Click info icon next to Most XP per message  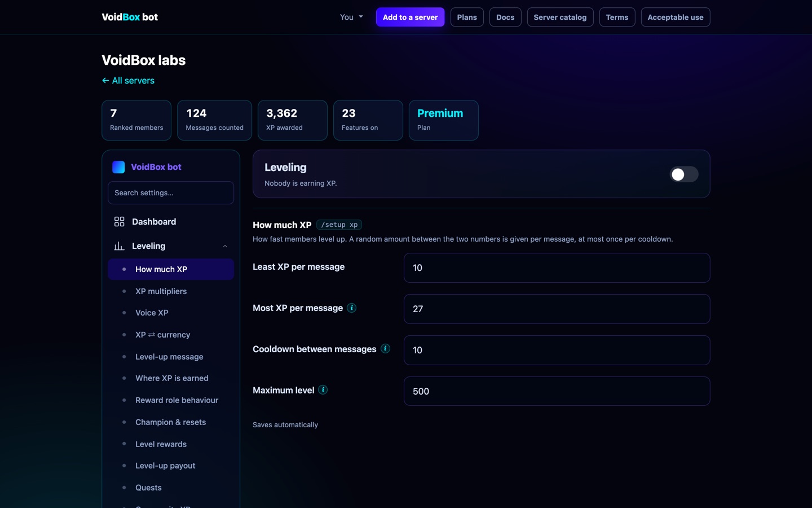click(352, 308)
